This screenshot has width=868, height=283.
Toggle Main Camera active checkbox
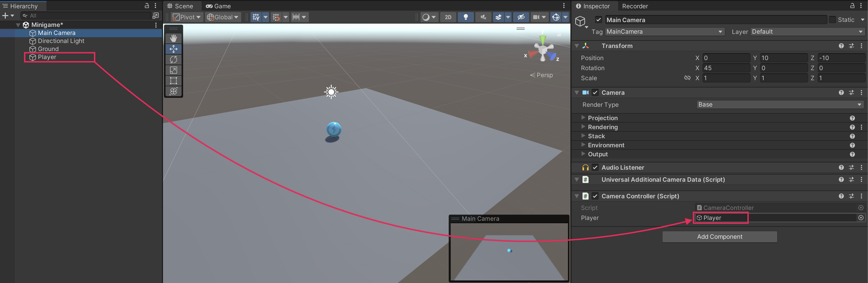click(598, 20)
